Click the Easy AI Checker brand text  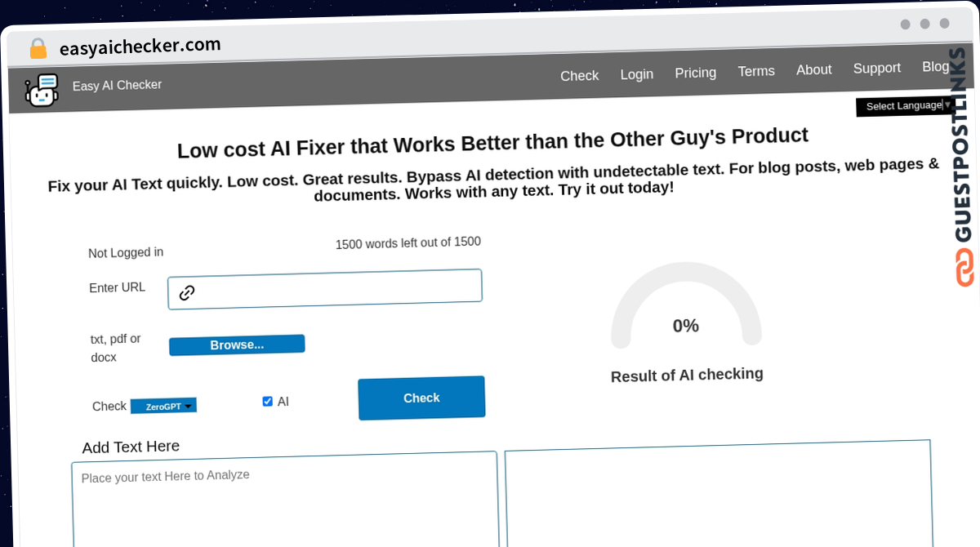[117, 85]
